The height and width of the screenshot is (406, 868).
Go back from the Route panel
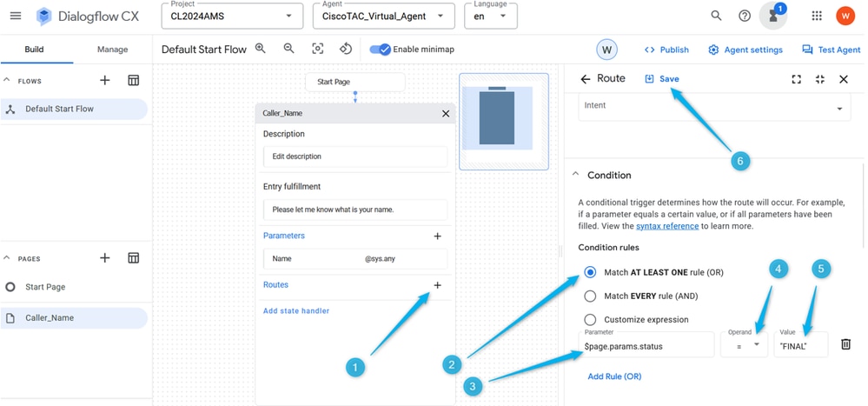585,79
